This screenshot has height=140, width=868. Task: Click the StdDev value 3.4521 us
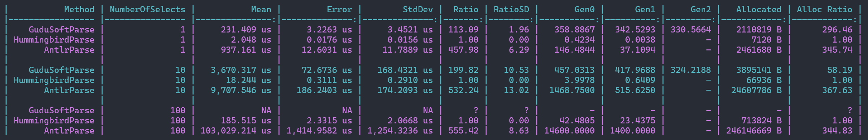(410, 30)
